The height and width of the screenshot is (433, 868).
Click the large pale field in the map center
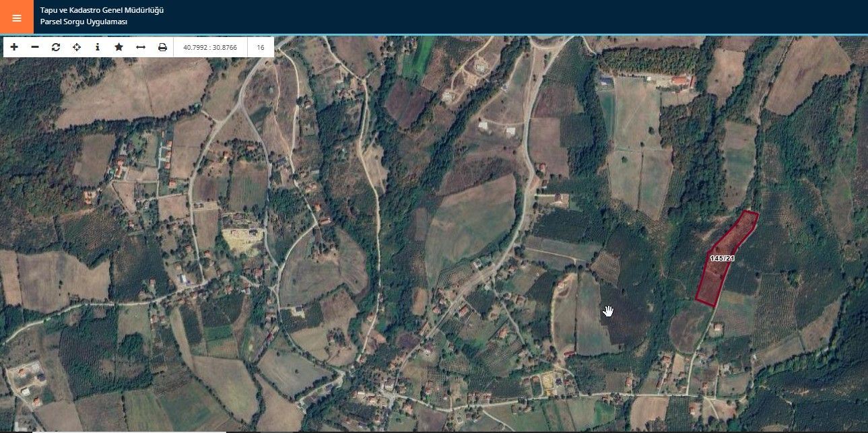pos(471,215)
